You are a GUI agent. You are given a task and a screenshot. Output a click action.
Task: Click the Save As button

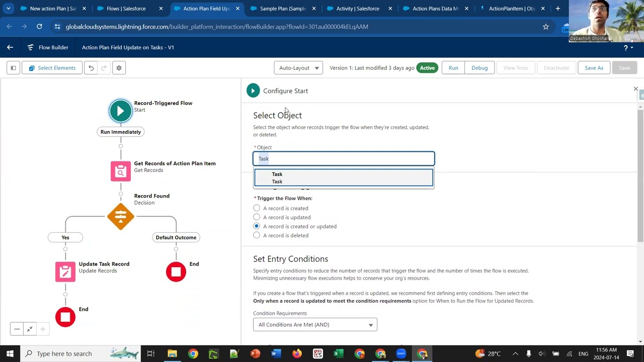[x=594, y=68]
